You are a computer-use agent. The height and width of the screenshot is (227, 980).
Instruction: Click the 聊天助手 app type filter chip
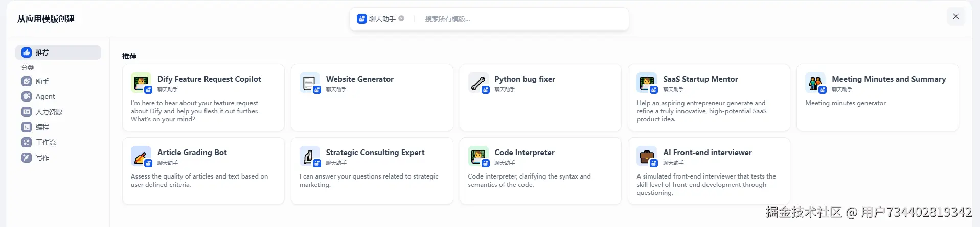377,19
